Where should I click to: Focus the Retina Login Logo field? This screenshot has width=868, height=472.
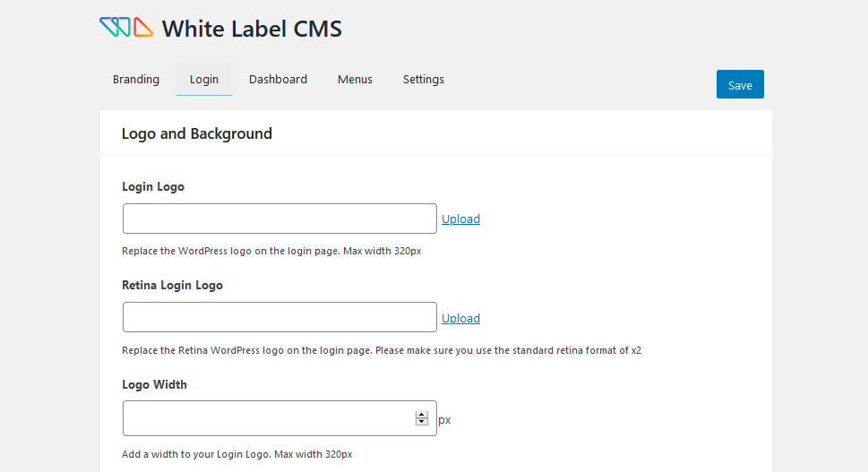279,317
